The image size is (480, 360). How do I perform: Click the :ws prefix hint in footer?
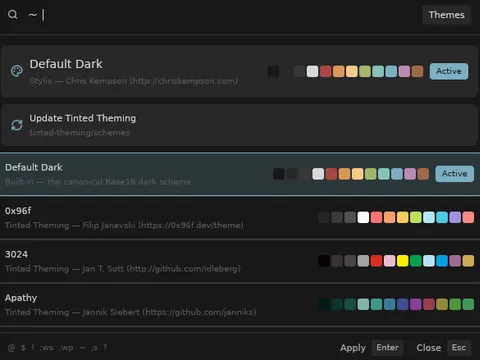pyautogui.click(x=47, y=348)
